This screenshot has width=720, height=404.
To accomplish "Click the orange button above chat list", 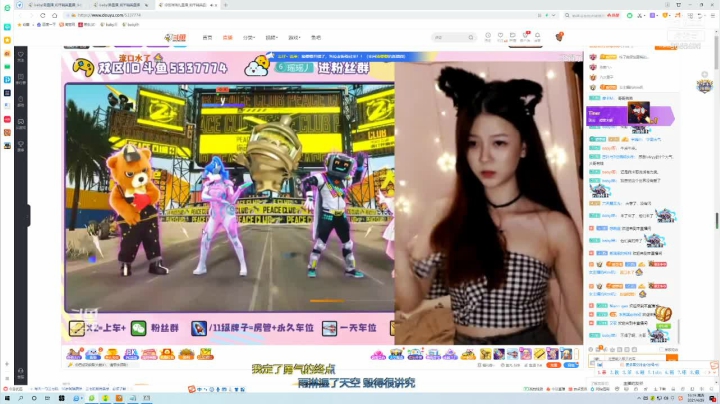I will [x=666, y=47].
